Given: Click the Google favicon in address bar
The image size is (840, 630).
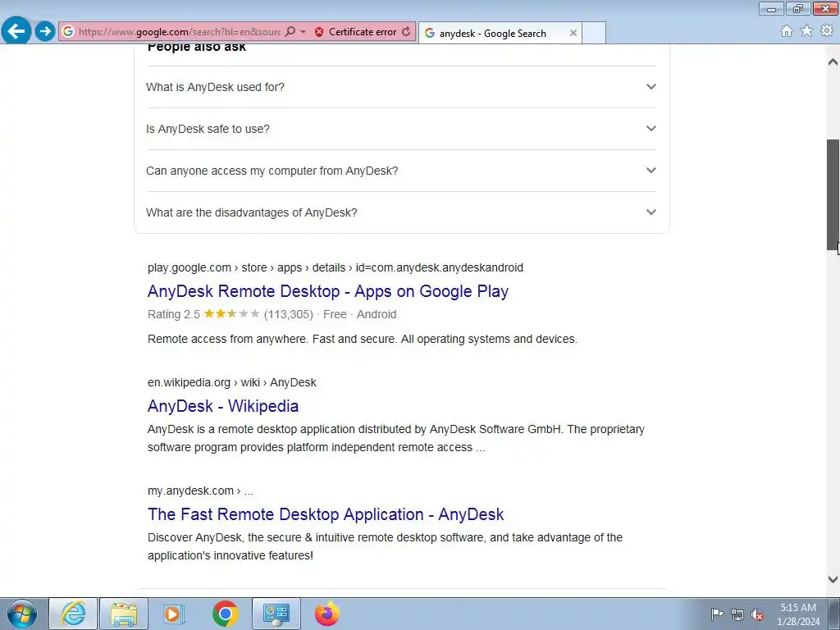Looking at the screenshot, I should 68,32.
